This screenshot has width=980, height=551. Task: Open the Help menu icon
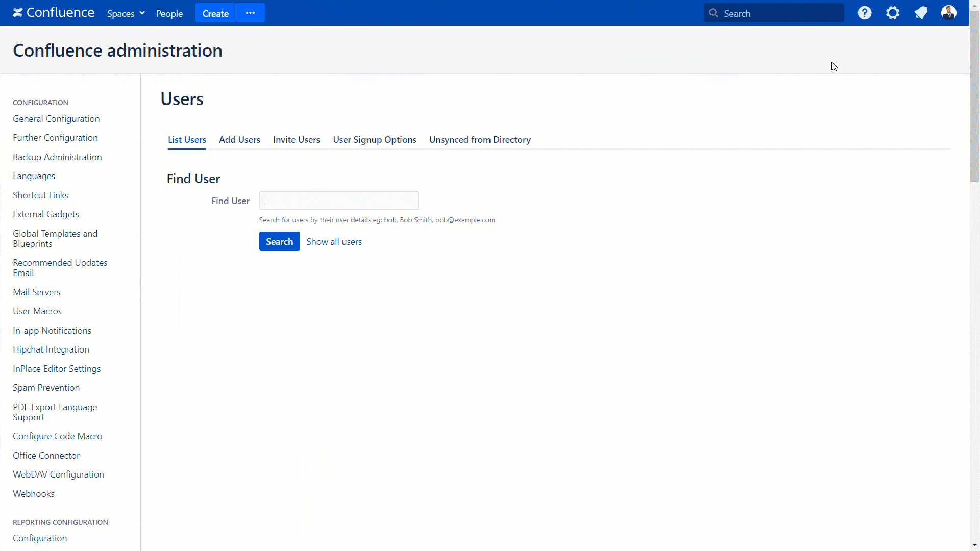(864, 13)
